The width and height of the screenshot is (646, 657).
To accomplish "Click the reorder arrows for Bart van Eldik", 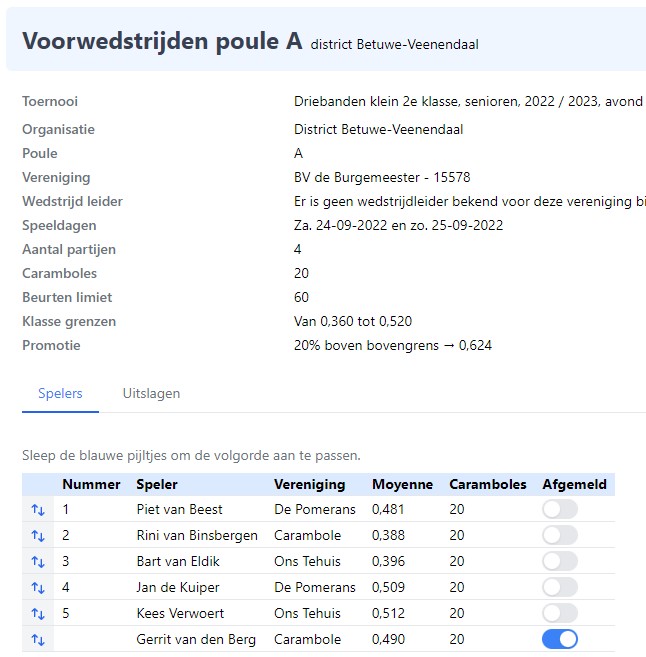I will (38, 562).
